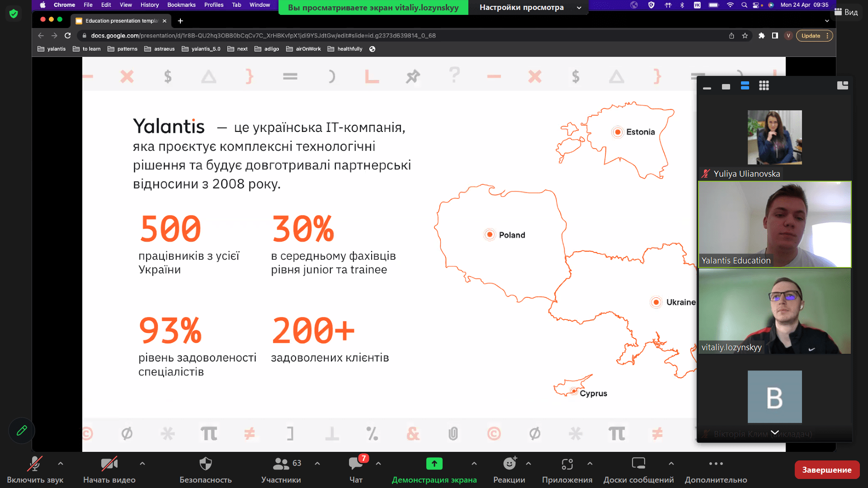The image size is (868, 488).
Task: Open the healthfully bookmark folder
Action: pos(345,49)
